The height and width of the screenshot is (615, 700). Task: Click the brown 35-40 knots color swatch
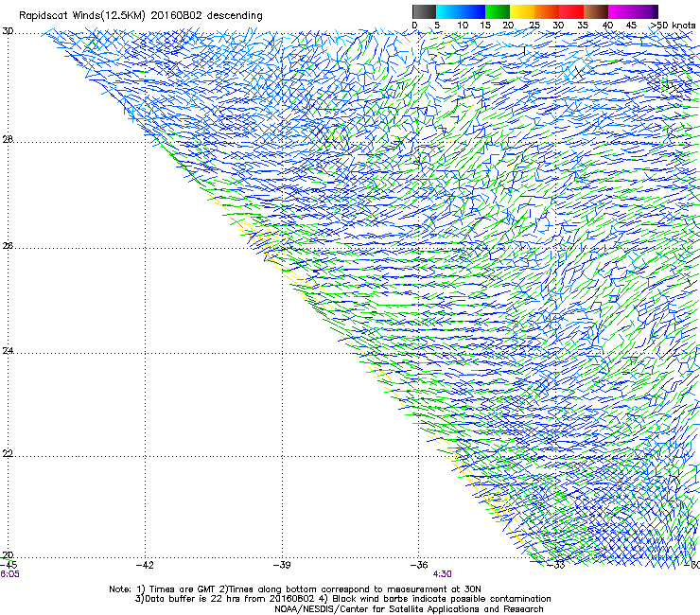point(596,11)
